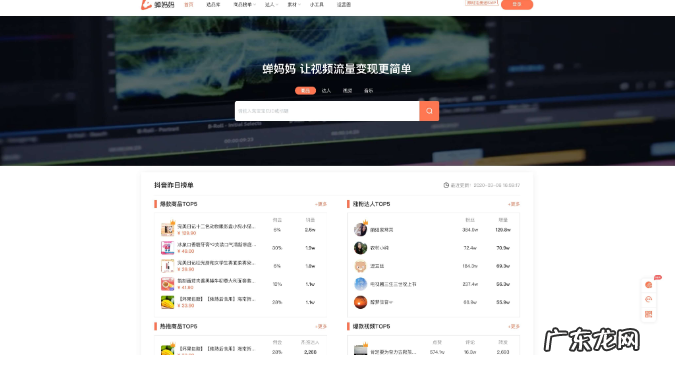Click the influencer name with 227.4w fans
678x369 pixels.
(393, 284)
